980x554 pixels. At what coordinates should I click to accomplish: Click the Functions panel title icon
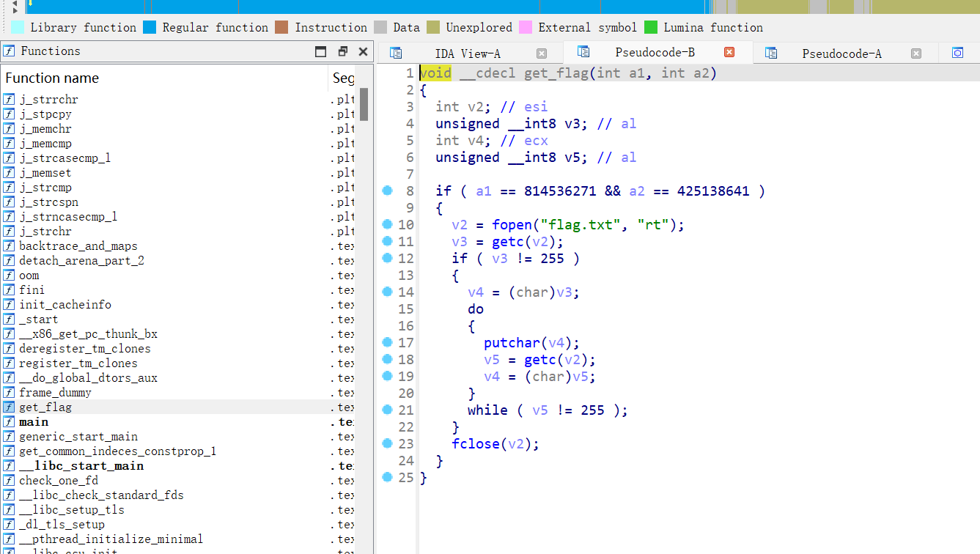click(x=9, y=51)
